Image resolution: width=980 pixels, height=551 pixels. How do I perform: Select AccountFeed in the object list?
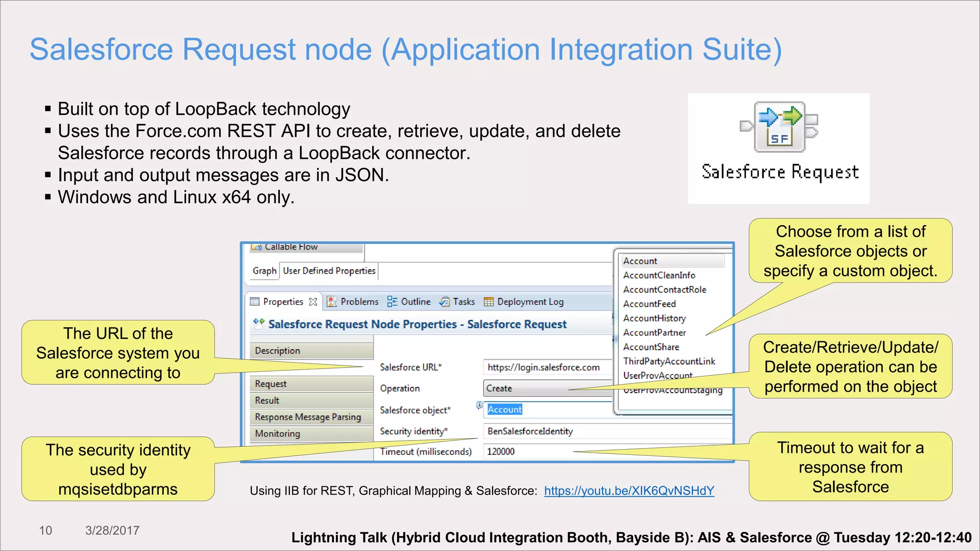pos(649,304)
